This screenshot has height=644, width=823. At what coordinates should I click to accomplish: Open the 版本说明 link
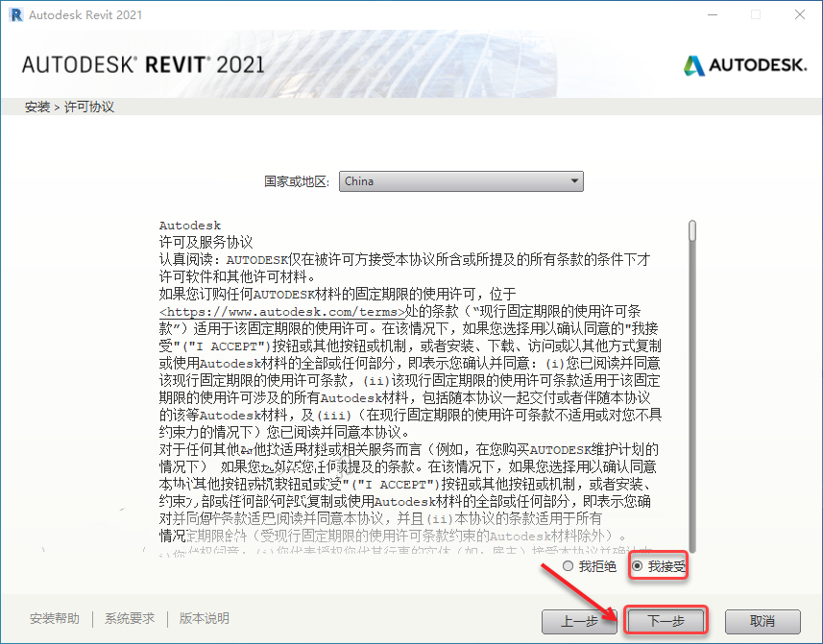pos(205,618)
